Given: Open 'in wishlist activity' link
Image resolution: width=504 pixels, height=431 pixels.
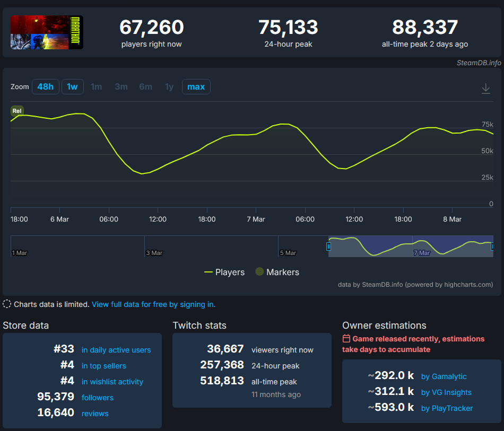Looking at the screenshot, I should (x=112, y=382).
